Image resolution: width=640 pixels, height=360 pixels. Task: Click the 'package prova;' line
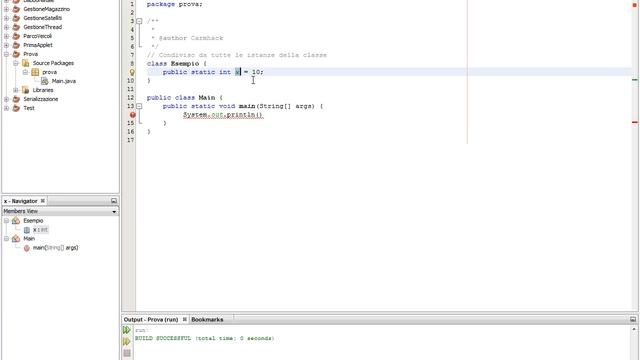click(174, 4)
